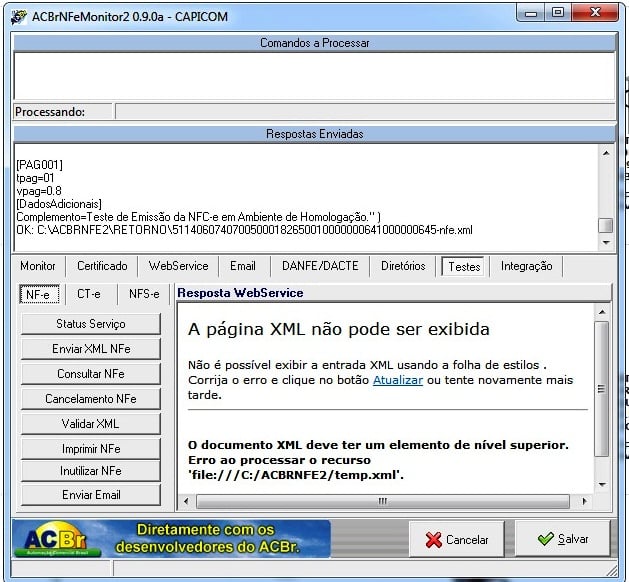Close the ACBrNFeMonitor2 window
The image size is (629, 582).
tap(595, 13)
